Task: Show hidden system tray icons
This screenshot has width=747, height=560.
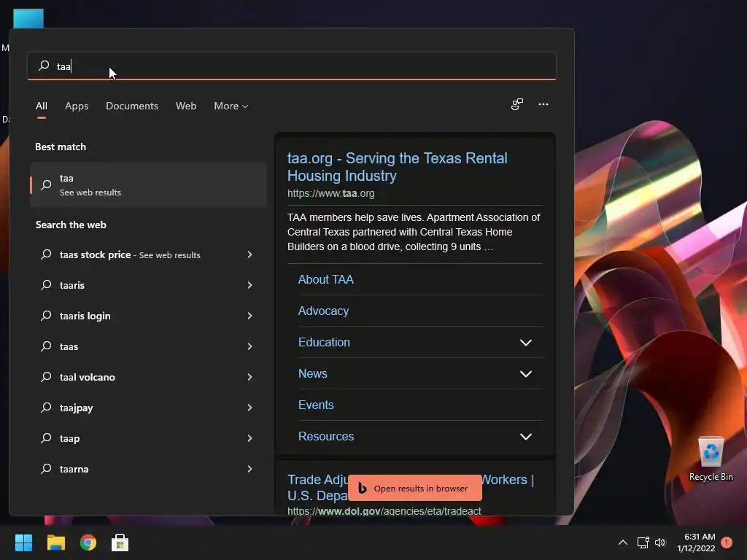Action: tap(623, 542)
